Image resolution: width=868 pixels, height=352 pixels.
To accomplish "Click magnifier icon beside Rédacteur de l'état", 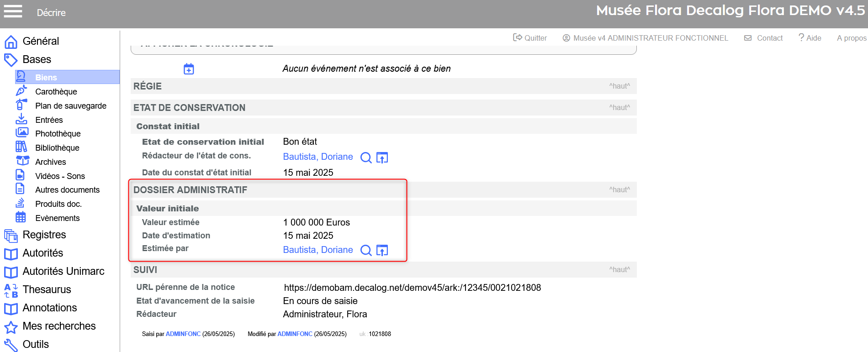I will pyautogui.click(x=366, y=158).
